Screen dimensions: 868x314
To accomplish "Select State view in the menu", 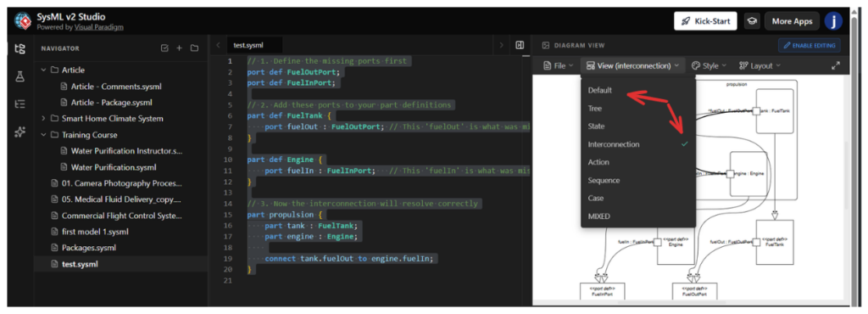I will [x=637, y=126].
